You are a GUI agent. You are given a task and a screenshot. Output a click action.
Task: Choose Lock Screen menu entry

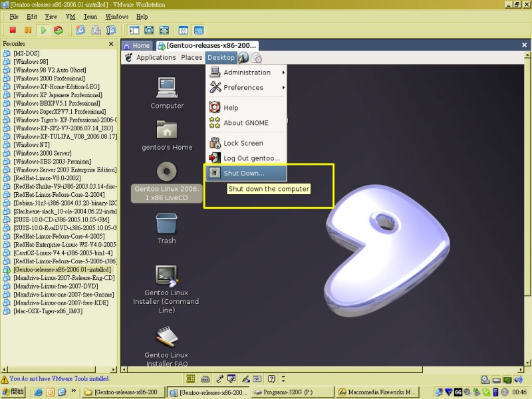point(246,143)
